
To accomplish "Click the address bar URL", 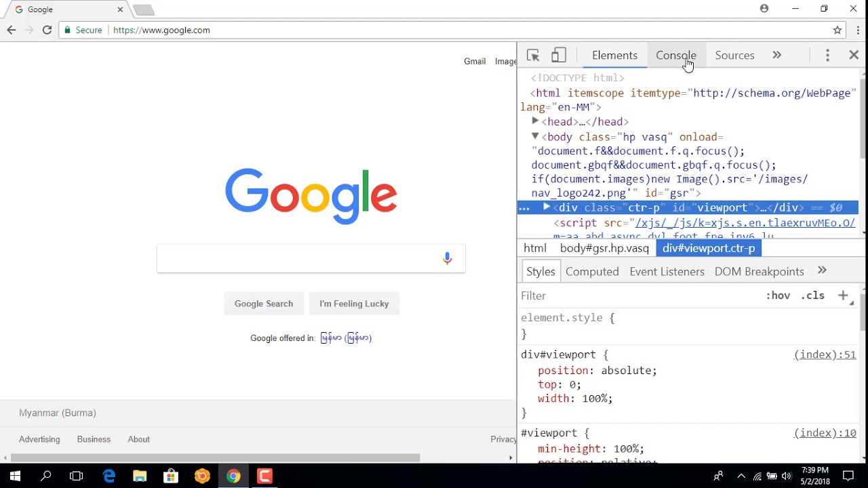I will pos(161,30).
